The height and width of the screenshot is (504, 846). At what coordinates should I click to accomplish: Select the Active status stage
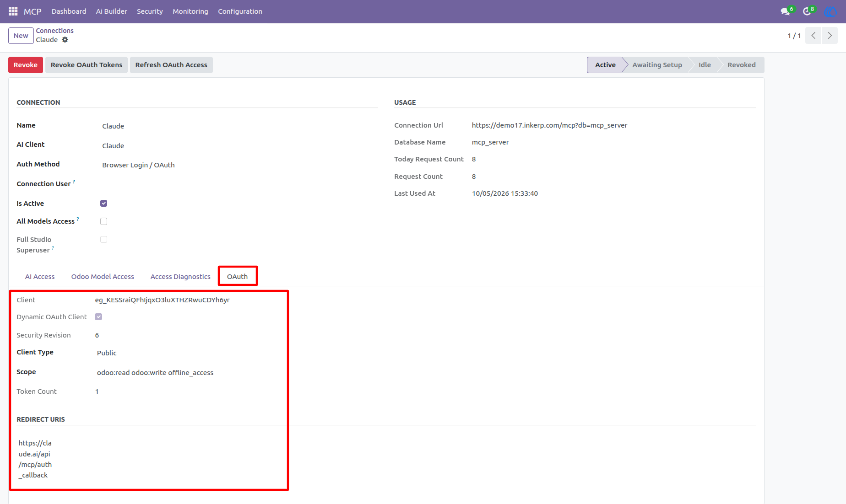pos(605,65)
